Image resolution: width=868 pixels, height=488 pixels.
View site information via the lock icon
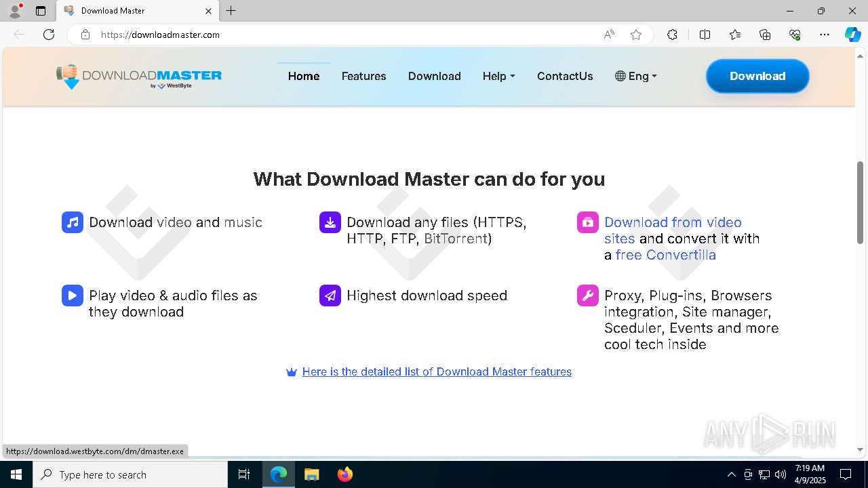click(x=85, y=35)
